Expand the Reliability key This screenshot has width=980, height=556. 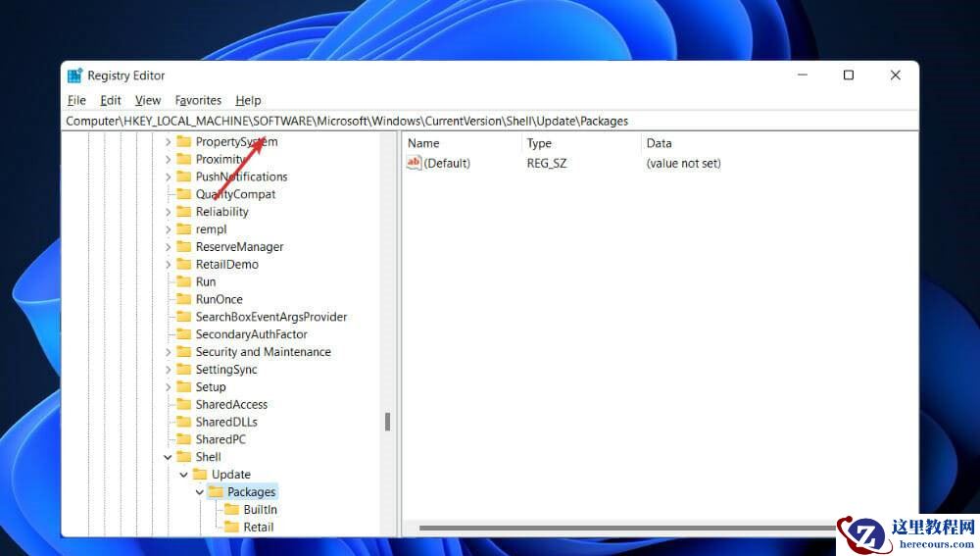[168, 212]
